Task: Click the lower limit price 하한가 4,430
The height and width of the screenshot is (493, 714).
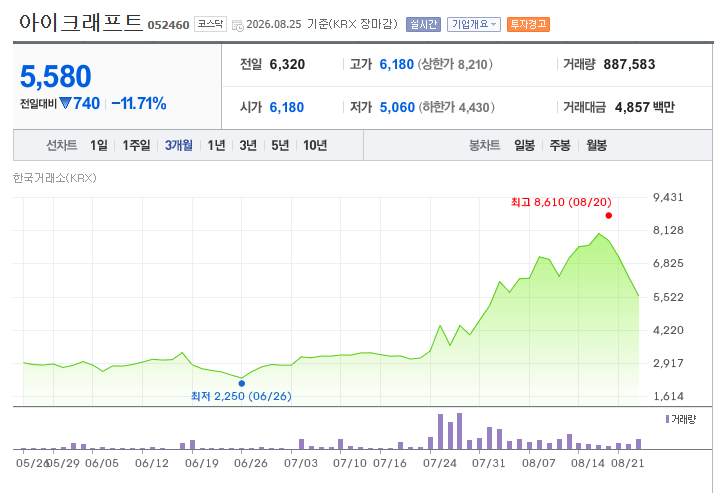Action: click(x=456, y=107)
